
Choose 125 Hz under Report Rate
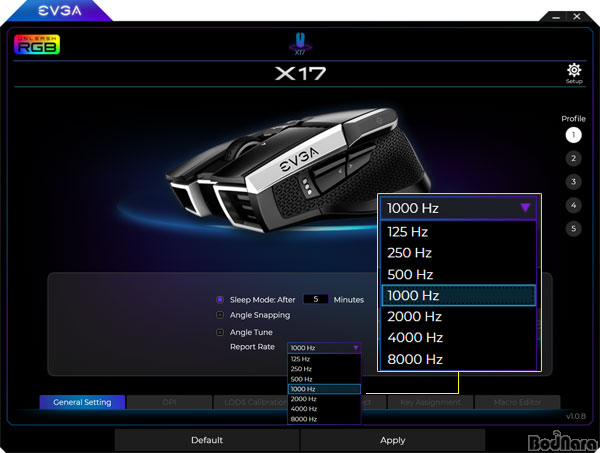pyautogui.click(x=324, y=359)
